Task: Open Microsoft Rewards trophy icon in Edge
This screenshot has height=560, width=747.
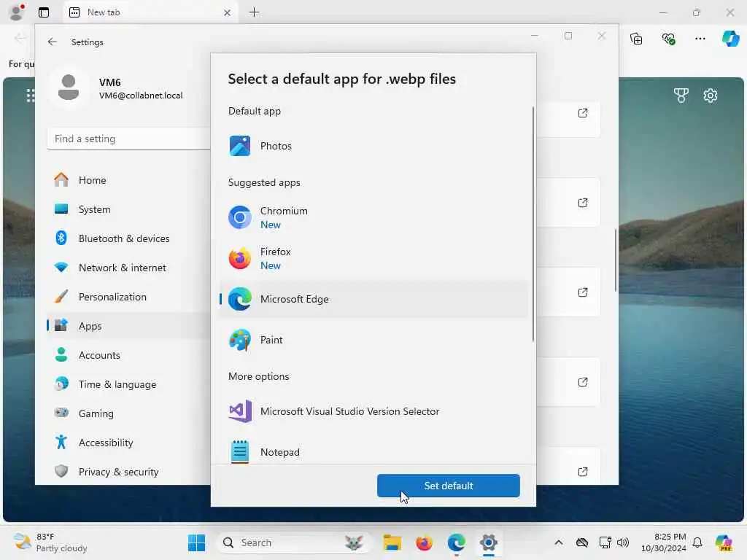Action: coord(681,96)
